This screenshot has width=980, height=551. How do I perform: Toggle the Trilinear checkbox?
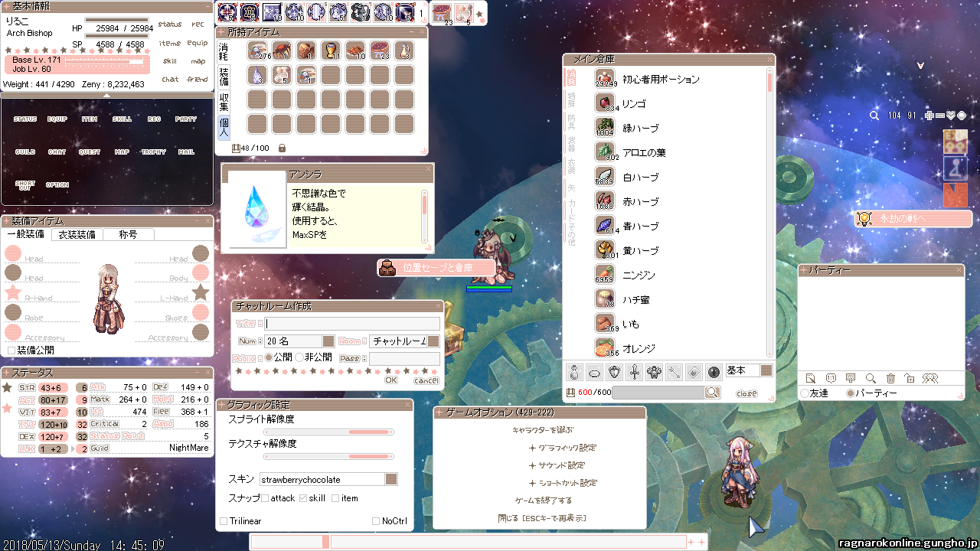(224, 521)
